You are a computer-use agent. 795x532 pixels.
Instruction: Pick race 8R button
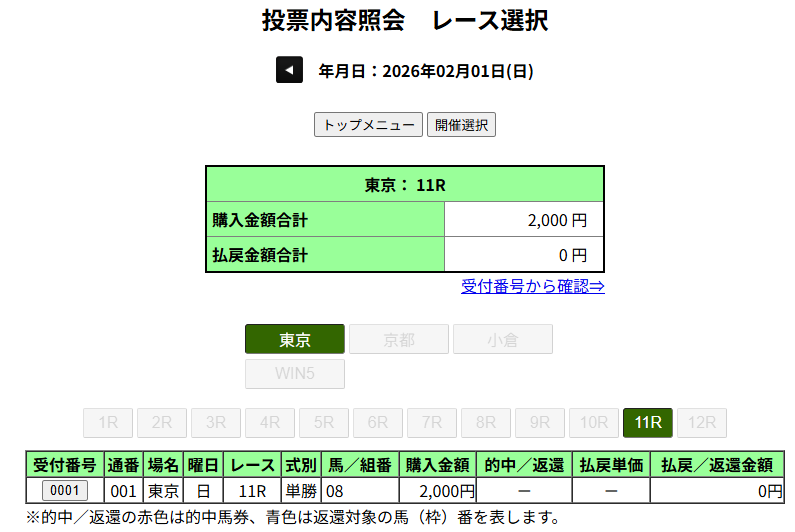[x=486, y=423]
